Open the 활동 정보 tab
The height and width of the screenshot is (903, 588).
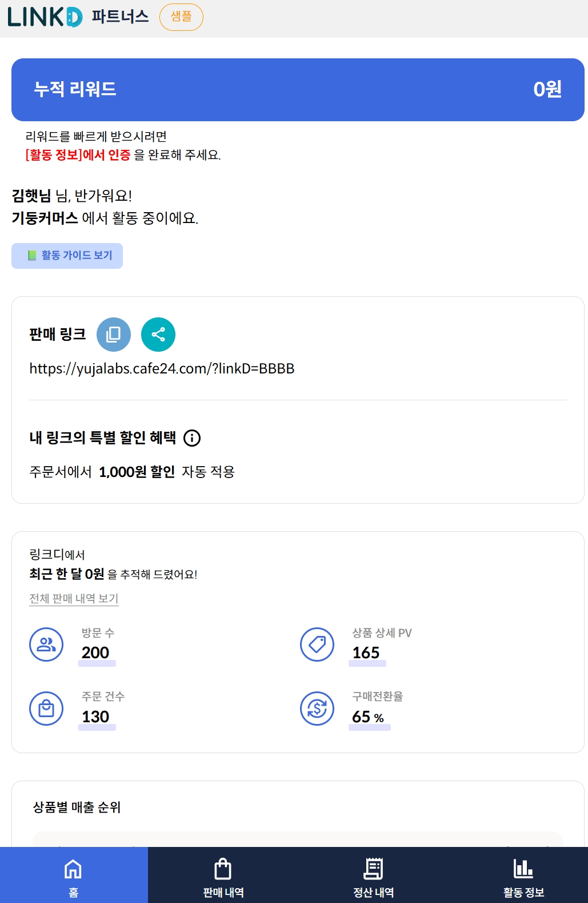pyautogui.click(x=523, y=875)
